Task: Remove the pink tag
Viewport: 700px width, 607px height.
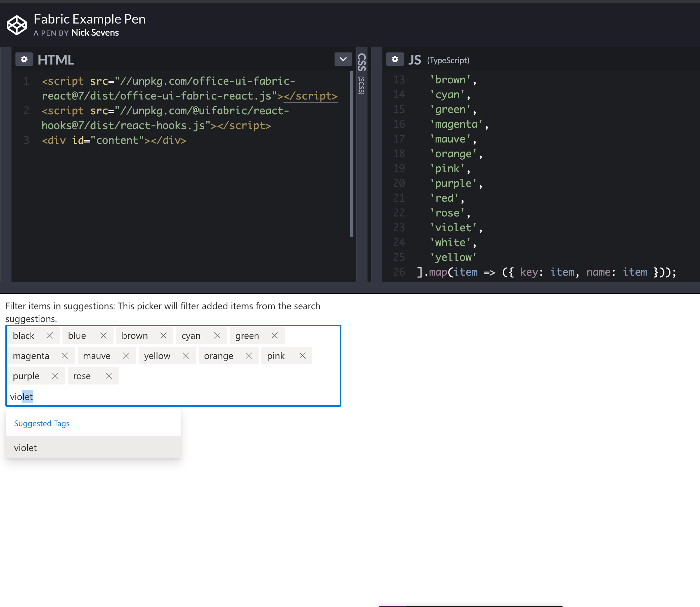Action: pos(302,356)
